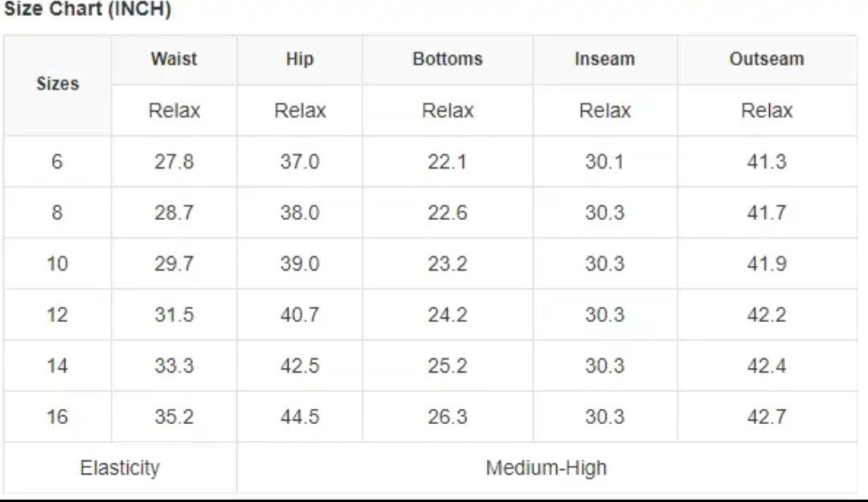Click the Outseam column header
Image resolution: width=868 pixels, height=502 pixels.
(766, 59)
